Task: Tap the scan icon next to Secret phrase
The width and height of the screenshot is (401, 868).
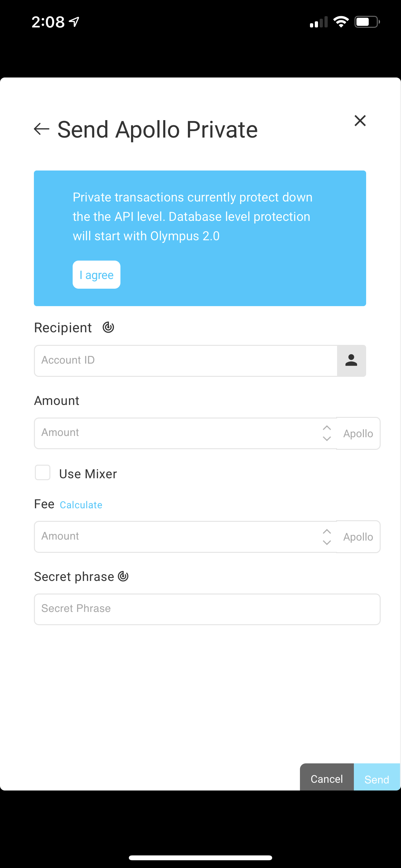Action: pyautogui.click(x=123, y=576)
